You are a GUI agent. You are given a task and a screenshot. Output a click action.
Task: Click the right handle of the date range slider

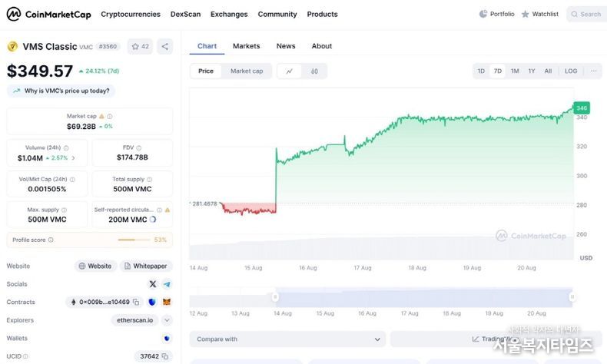(572, 296)
